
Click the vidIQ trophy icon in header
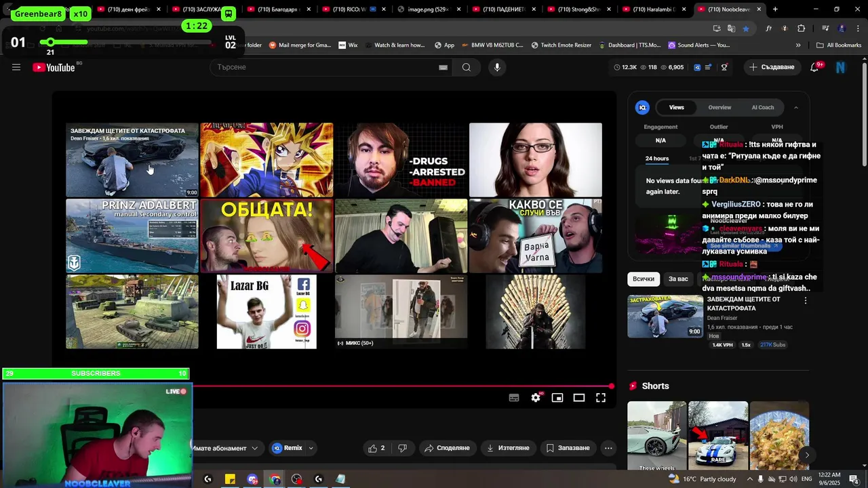click(724, 67)
